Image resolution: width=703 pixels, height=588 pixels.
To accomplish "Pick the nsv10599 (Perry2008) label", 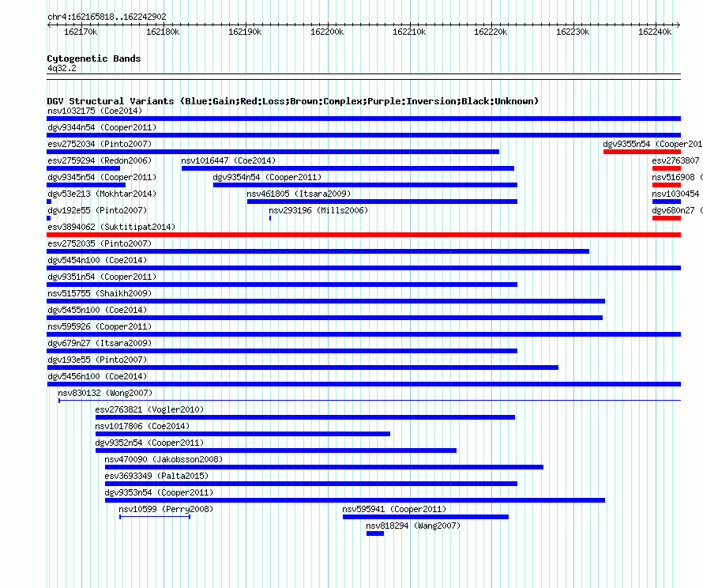I will coord(166,509).
